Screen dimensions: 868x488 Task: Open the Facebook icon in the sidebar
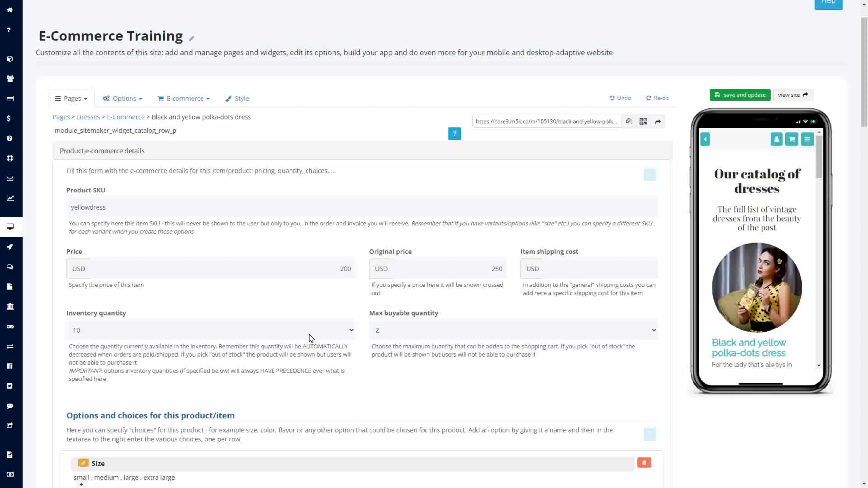pos(10,366)
